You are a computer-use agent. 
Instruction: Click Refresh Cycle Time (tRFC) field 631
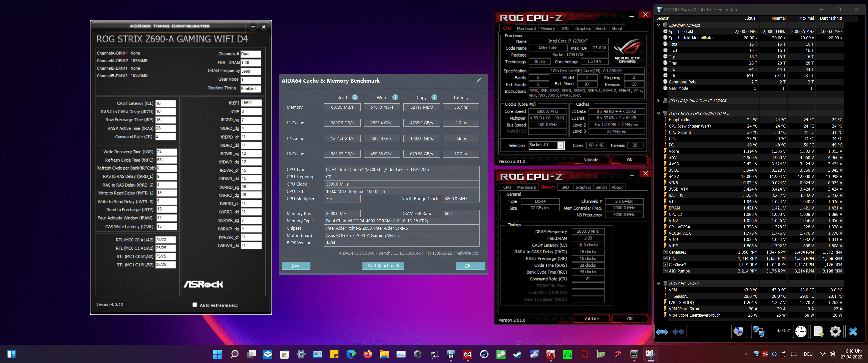click(166, 160)
